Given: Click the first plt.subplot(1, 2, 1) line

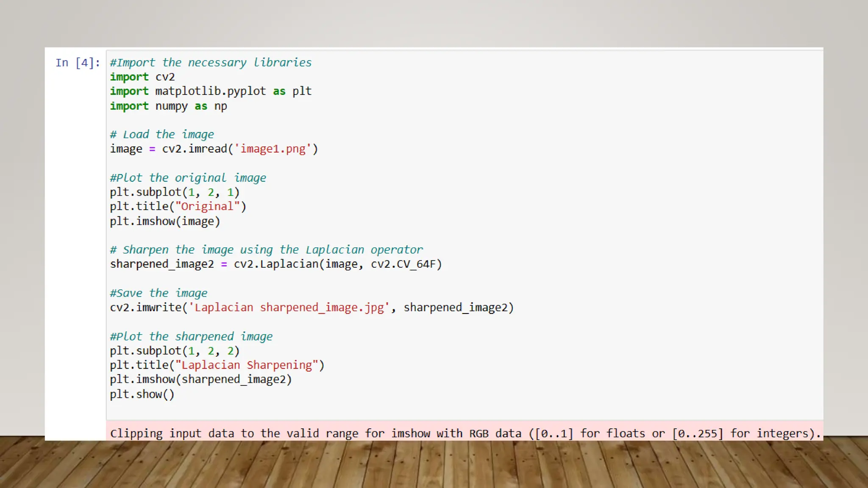Looking at the screenshot, I should pyautogui.click(x=175, y=192).
